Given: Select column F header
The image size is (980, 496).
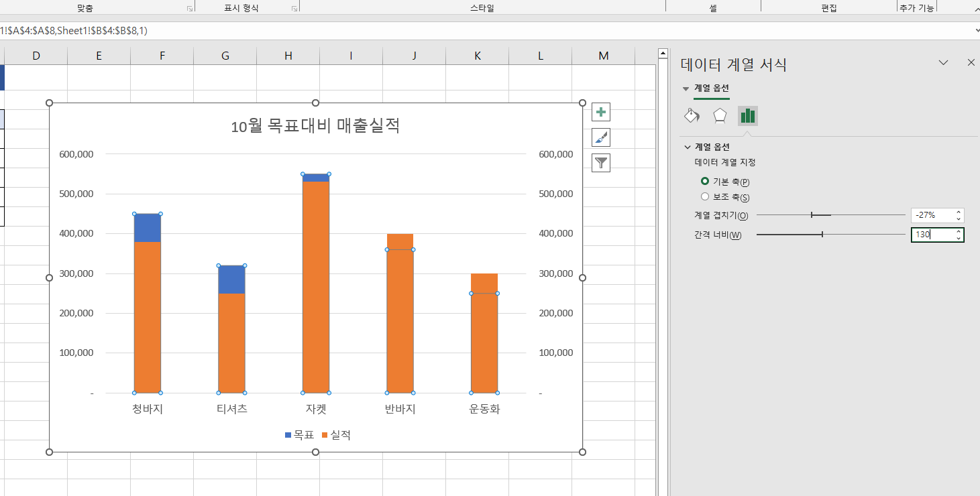Looking at the screenshot, I should click(x=162, y=56).
